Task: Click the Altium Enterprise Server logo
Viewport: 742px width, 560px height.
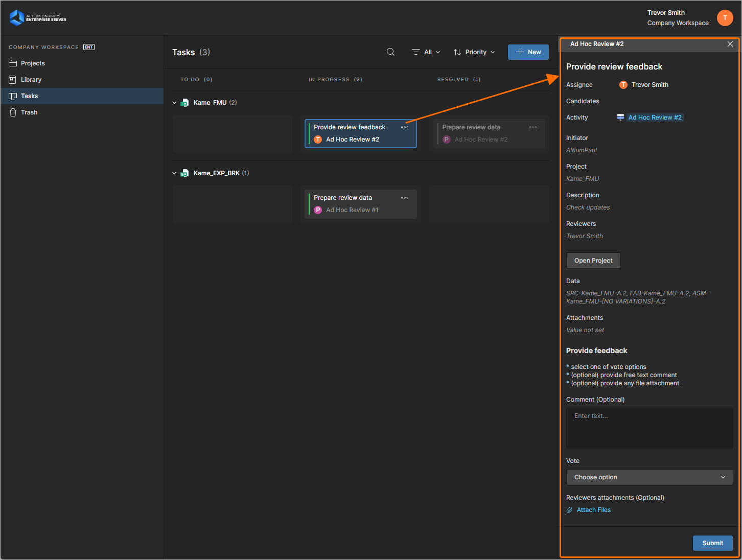Action: coord(38,18)
